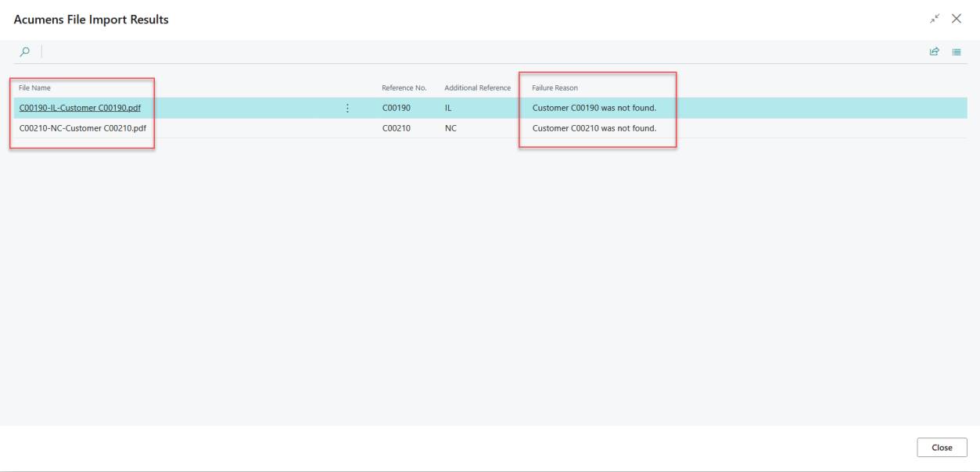Collapse the page using the shrink arrows icon

point(934,18)
